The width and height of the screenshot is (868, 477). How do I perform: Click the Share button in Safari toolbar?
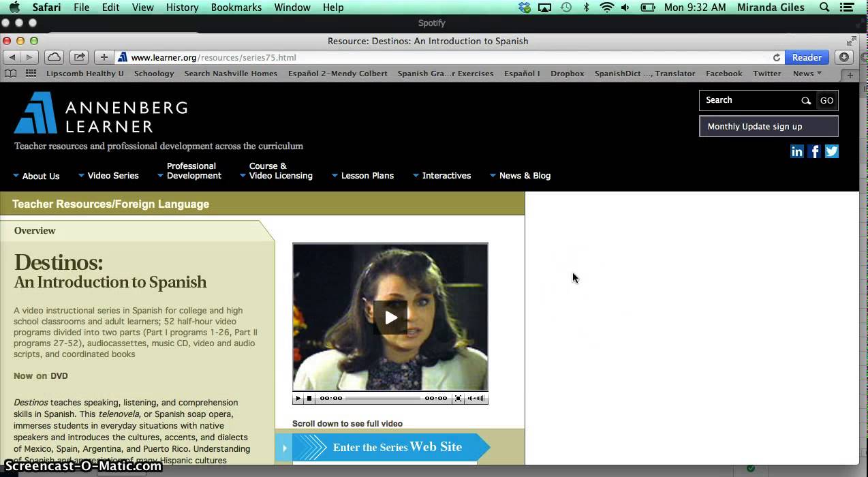79,57
